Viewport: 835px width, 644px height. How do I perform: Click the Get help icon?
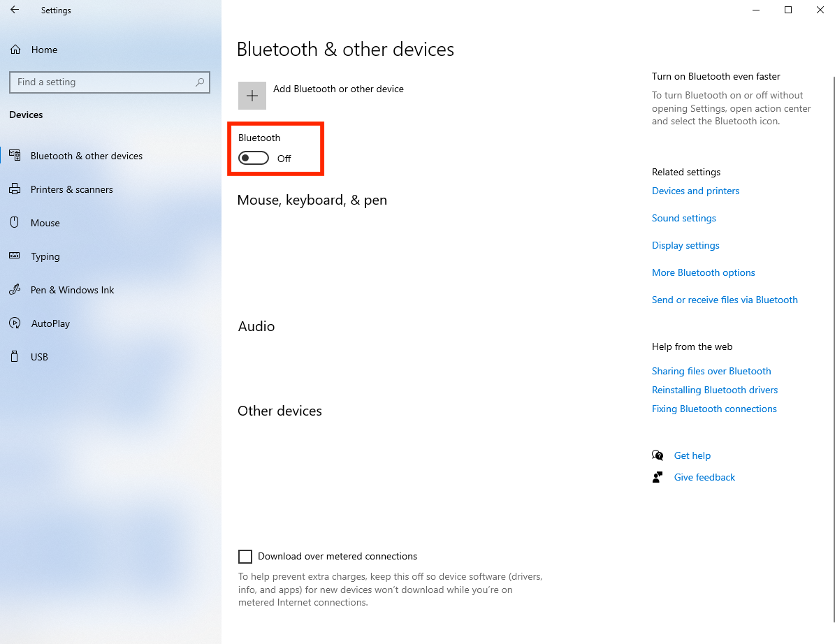tap(658, 455)
